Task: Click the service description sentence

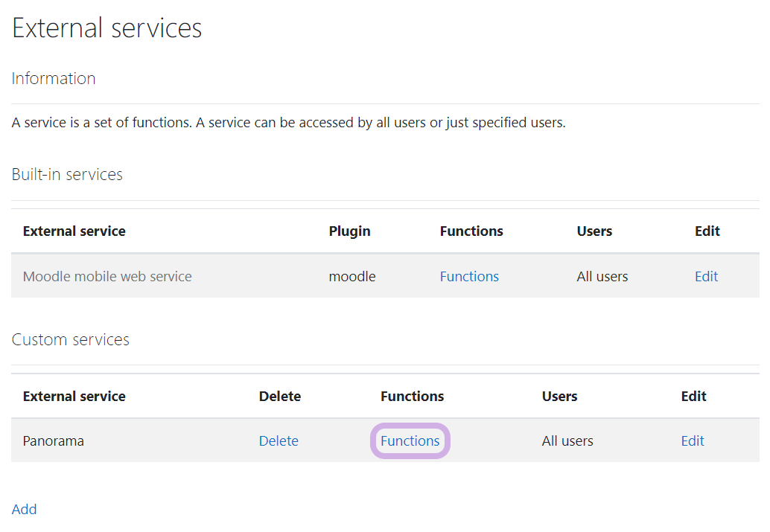Action: (x=288, y=123)
